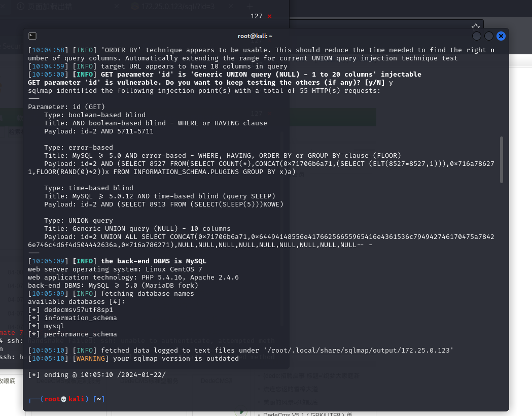Click the dedecmsv57utf8sp1 database name
This screenshot has width=532, height=416.
pyautogui.click(x=79, y=310)
